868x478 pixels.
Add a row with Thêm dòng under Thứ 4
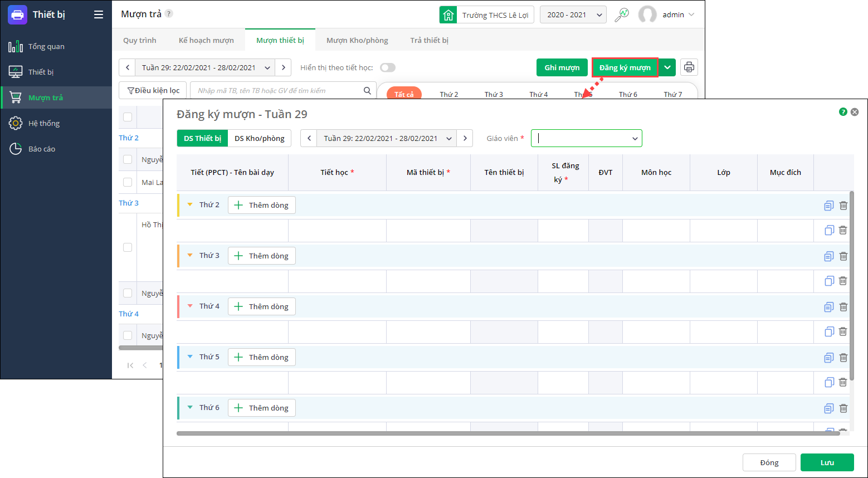pos(262,306)
